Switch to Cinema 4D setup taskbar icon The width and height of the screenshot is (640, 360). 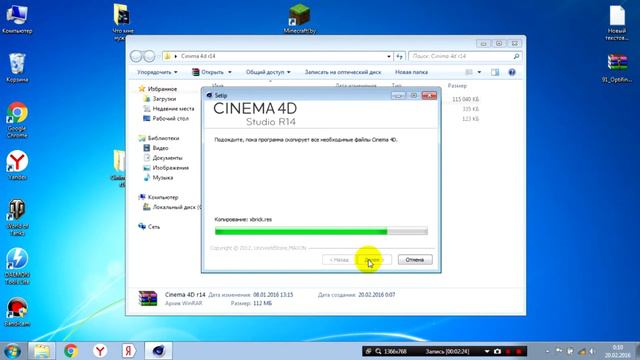click(158, 351)
